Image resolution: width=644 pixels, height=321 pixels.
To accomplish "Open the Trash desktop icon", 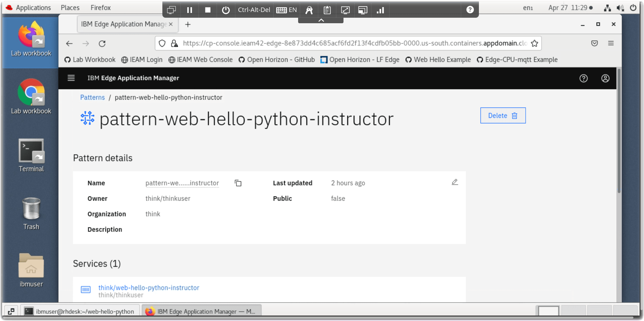I will click(x=31, y=214).
